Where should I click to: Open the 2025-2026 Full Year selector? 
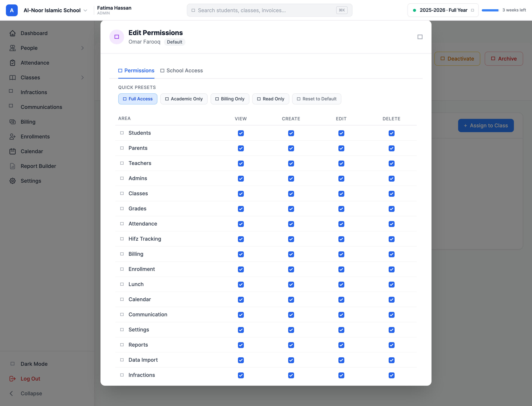click(443, 10)
